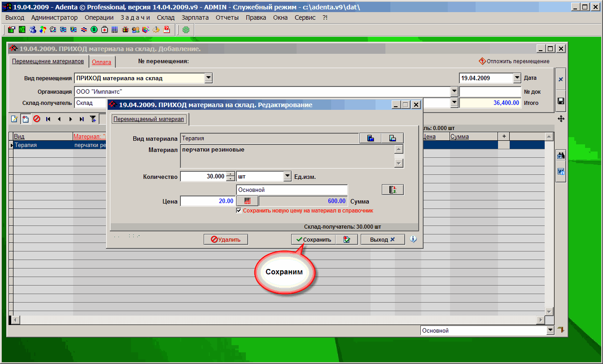Open the 'Склад' menu
Screen dimensions: 603x364
tap(166, 17)
